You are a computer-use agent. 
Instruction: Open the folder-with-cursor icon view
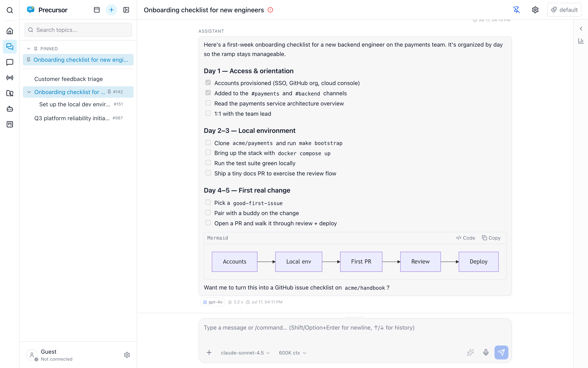[x=10, y=93]
